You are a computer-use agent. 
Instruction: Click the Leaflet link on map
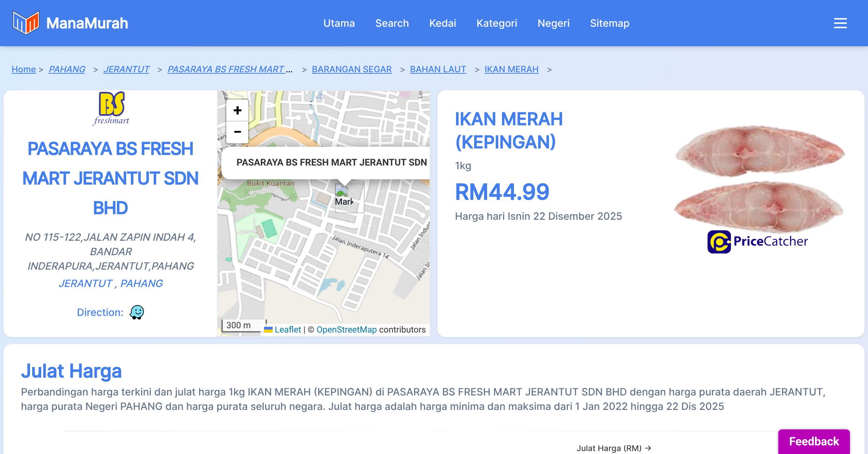288,330
